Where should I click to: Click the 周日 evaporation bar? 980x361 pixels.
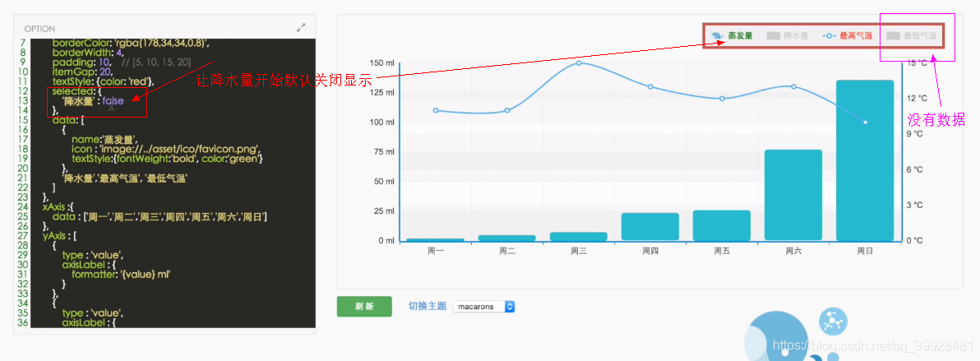click(865, 160)
